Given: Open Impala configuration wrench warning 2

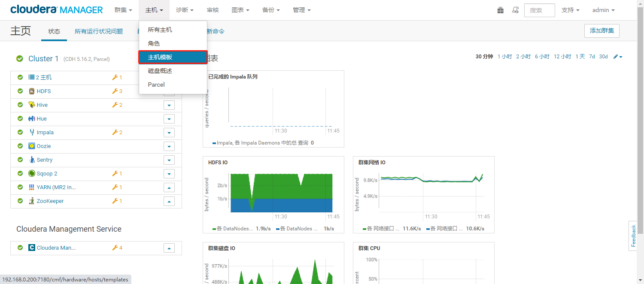Looking at the screenshot, I should (x=117, y=132).
